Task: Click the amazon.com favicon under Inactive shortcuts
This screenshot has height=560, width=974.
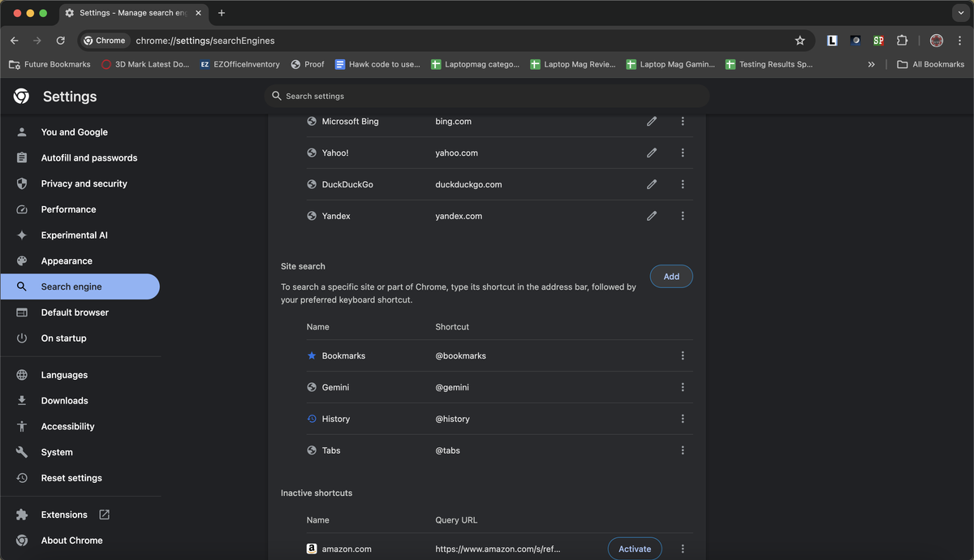Action: (312, 548)
